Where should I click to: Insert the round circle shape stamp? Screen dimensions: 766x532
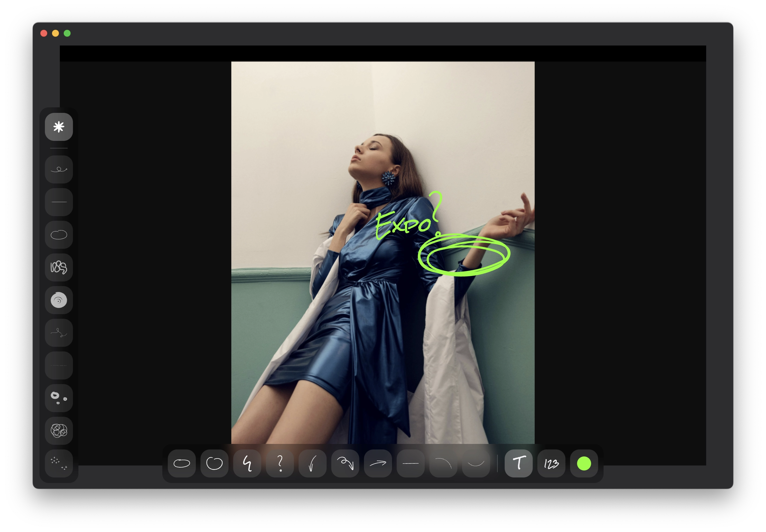[x=215, y=463]
